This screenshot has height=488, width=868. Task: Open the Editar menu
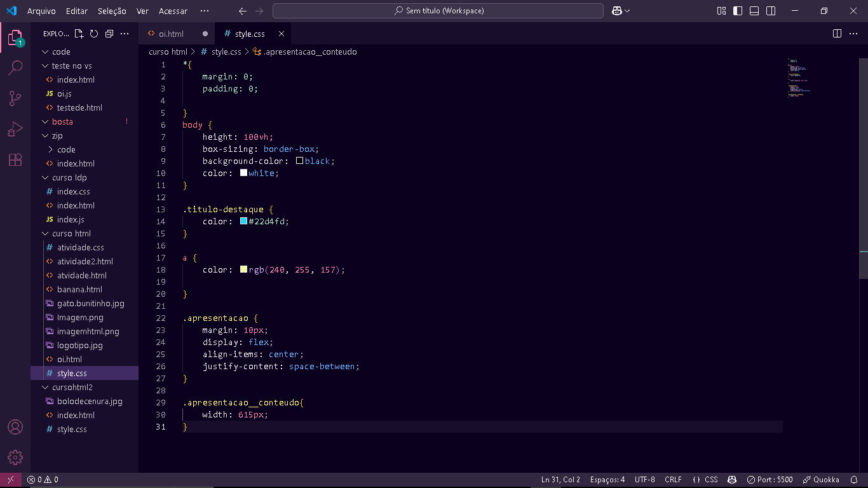point(77,11)
